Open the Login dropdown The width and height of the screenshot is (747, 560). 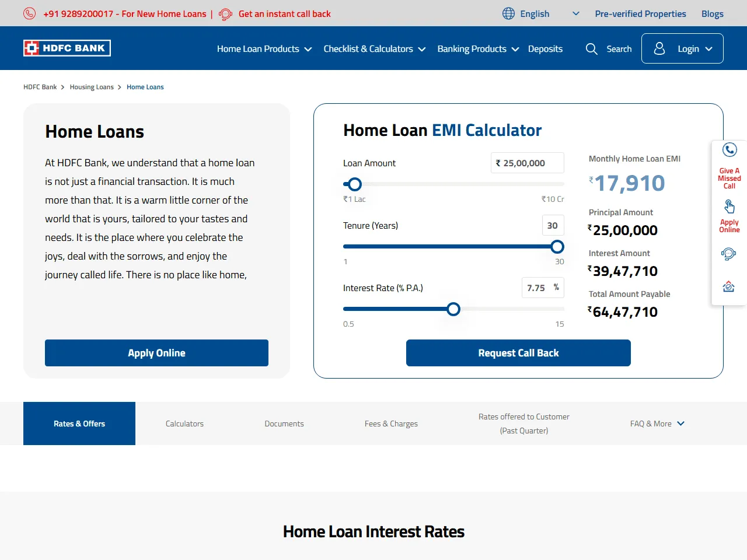[x=682, y=48]
